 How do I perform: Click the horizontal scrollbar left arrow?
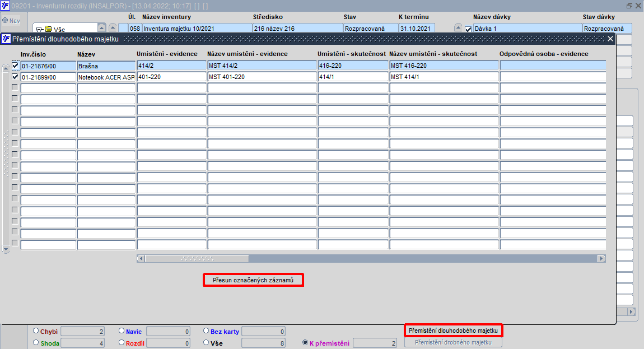141,259
